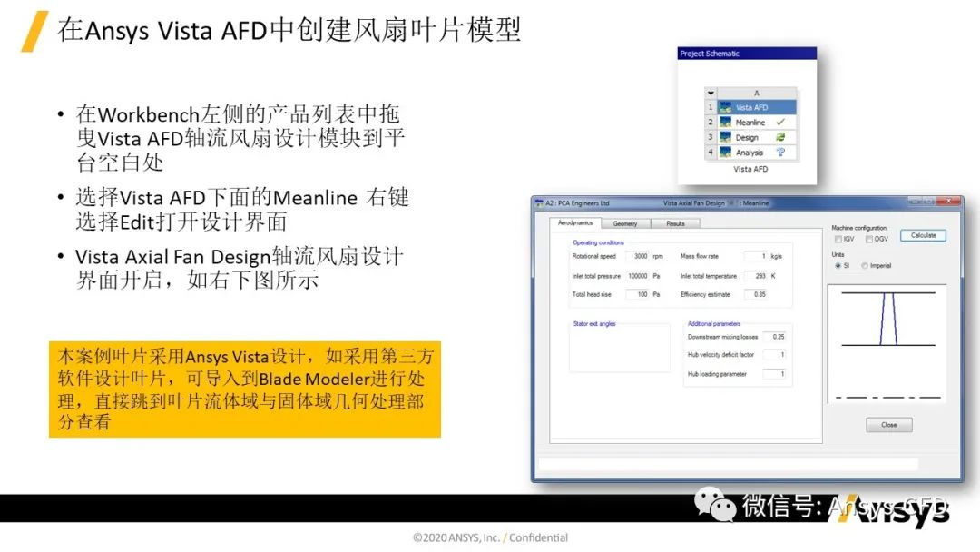
Task: Click the column A header in the schematic
Action: pyautogui.click(x=757, y=93)
